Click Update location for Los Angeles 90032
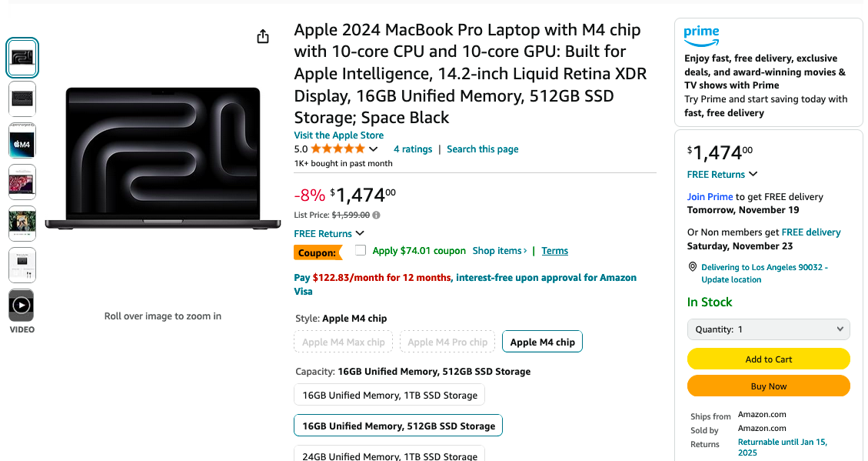Screen dimensions: 868x461 (x=731, y=279)
